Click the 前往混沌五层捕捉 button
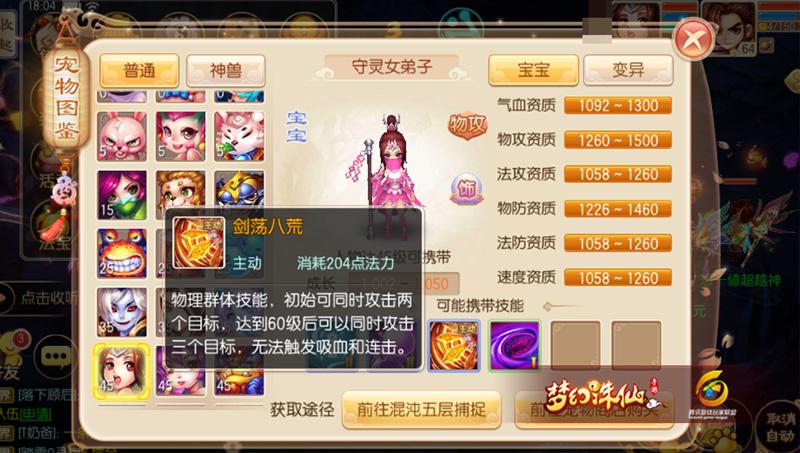 tap(421, 409)
